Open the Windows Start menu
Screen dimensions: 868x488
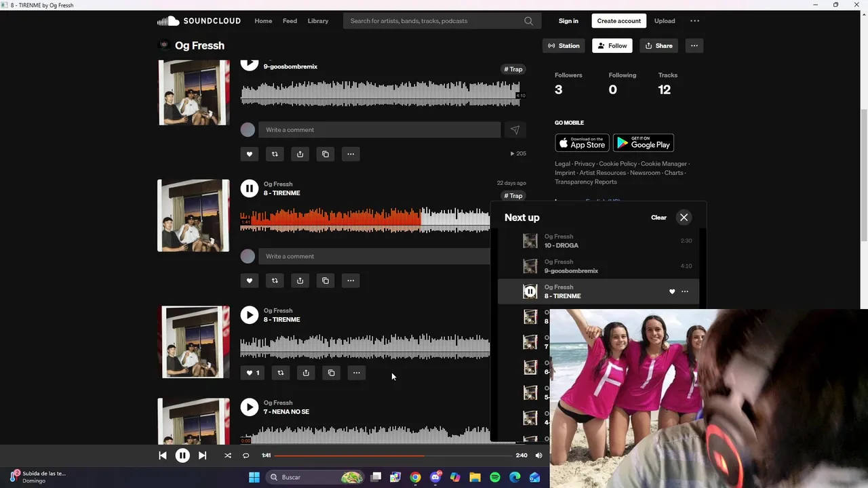click(x=254, y=477)
